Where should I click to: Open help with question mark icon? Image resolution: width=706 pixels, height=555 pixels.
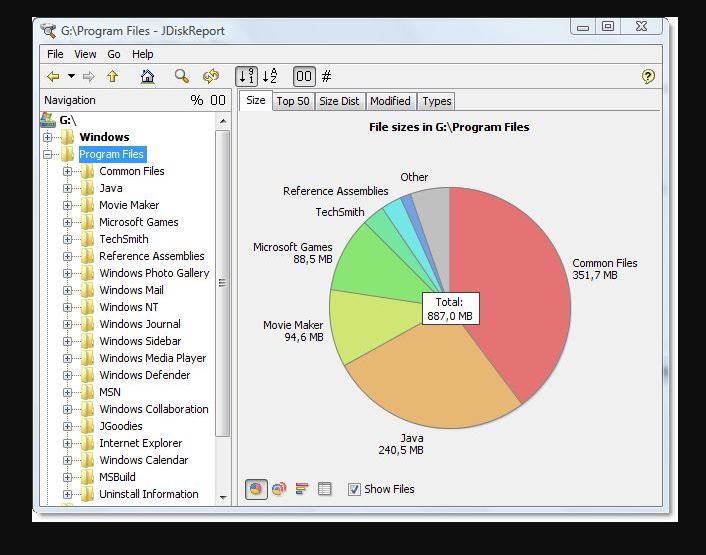point(647,76)
